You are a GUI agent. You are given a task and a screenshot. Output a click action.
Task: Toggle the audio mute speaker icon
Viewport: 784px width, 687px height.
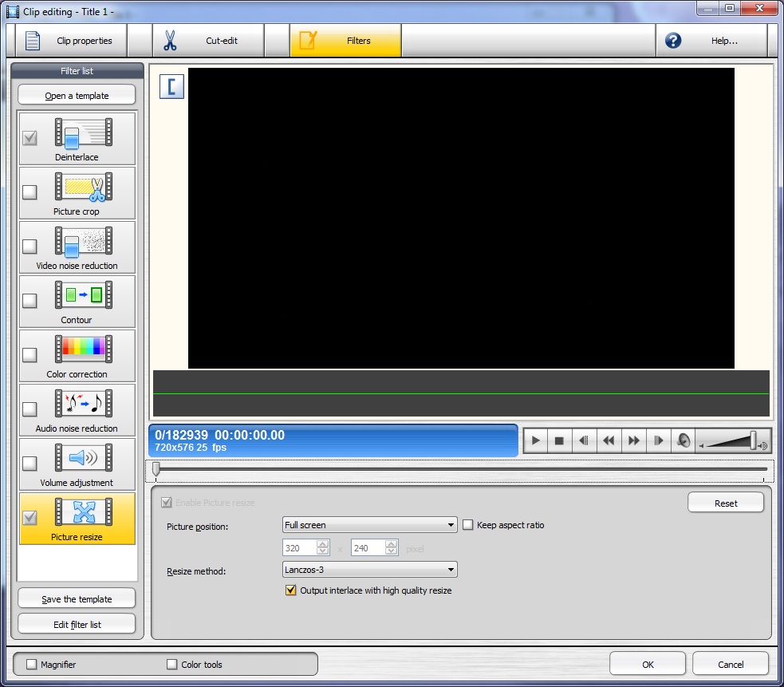coord(683,440)
